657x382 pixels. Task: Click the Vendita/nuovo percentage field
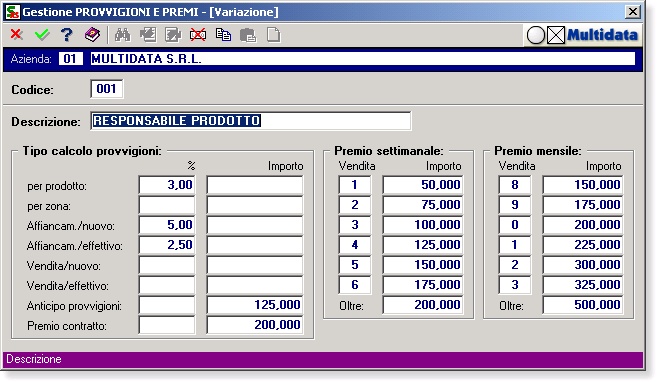[167, 265]
